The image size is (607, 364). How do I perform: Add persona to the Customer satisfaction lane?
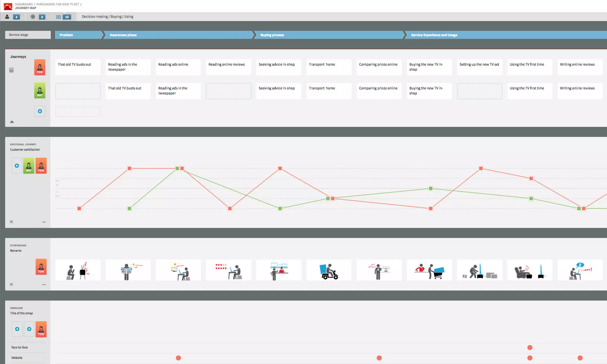(17, 166)
